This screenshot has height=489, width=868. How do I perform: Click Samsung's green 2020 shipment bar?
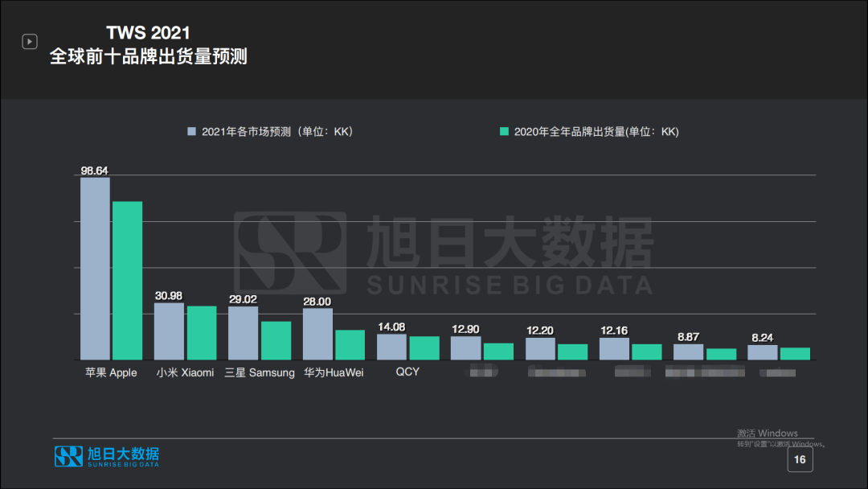276,340
